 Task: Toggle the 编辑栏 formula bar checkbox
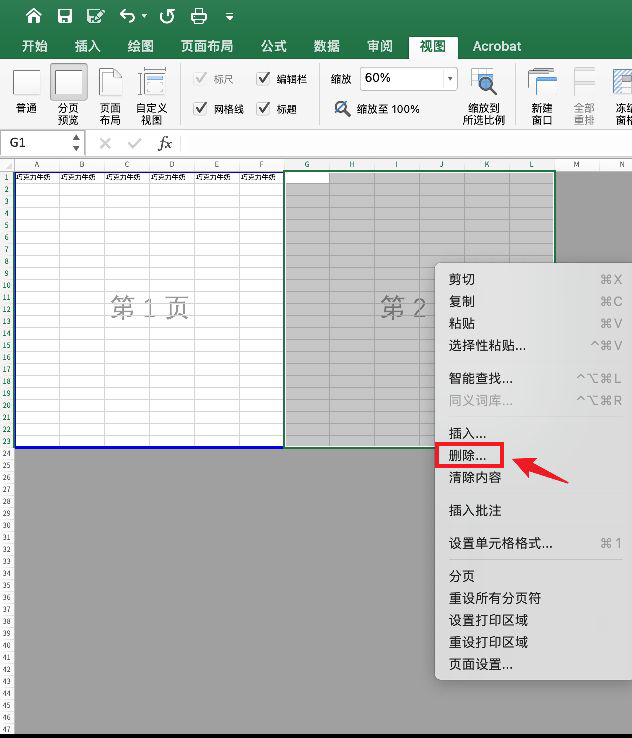(x=264, y=79)
